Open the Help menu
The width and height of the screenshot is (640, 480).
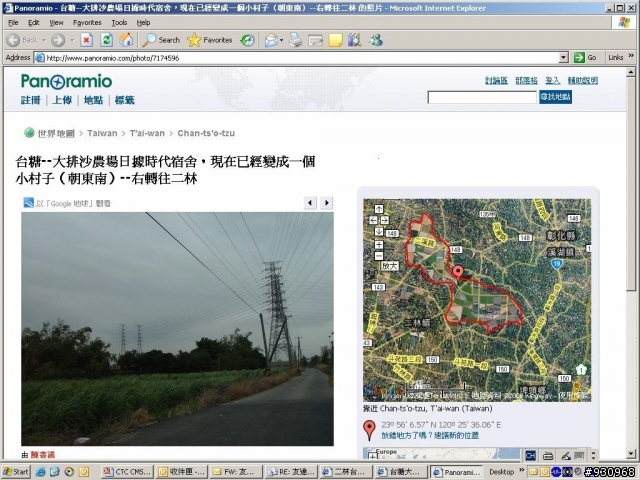pyautogui.click(x=143, y=22)
